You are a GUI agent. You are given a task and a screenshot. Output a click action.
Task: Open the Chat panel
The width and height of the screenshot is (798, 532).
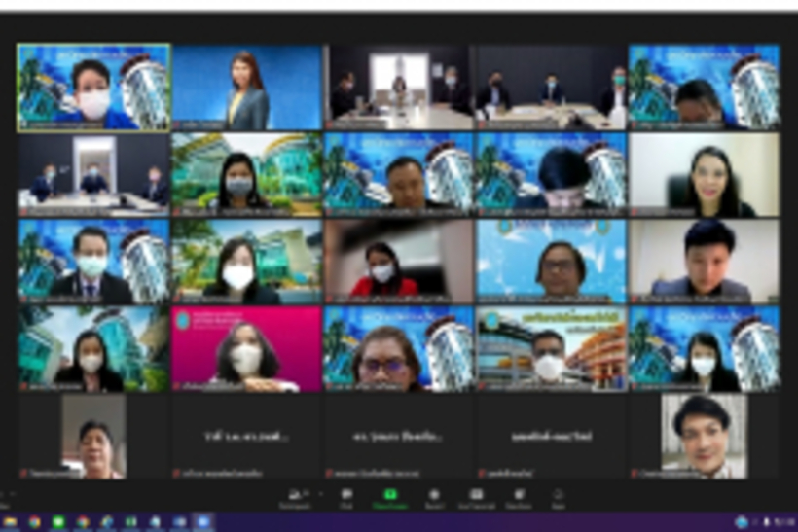pyautogui.click(x=346, y=498)
